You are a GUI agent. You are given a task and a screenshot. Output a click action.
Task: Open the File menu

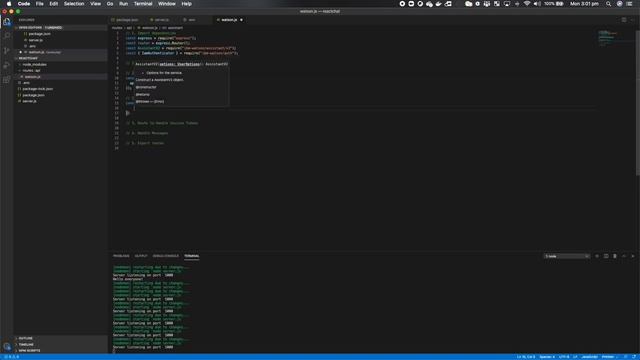click(x=40, y=4)
